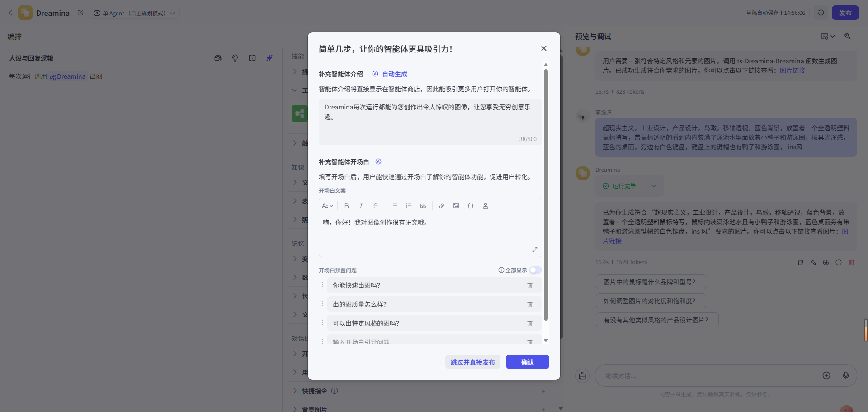Click the dialog scrollbar up arrow
868x412 pixels.
[x=546, y=65]
